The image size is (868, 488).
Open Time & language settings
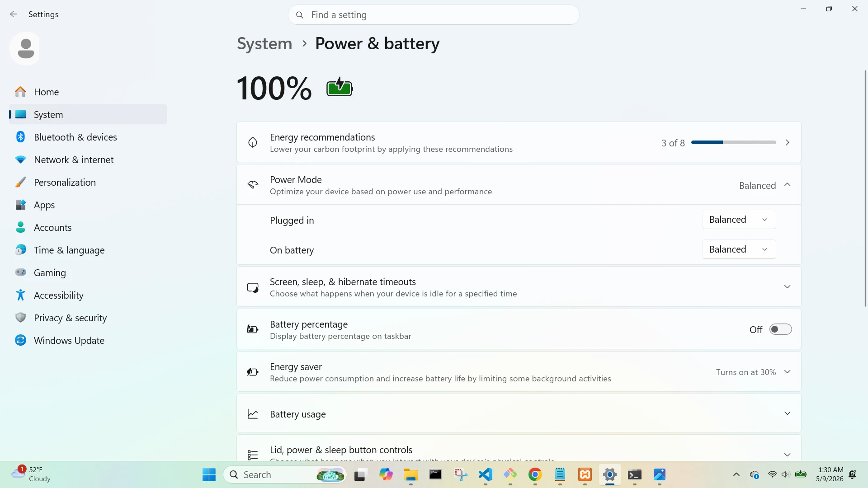point(88,250)
